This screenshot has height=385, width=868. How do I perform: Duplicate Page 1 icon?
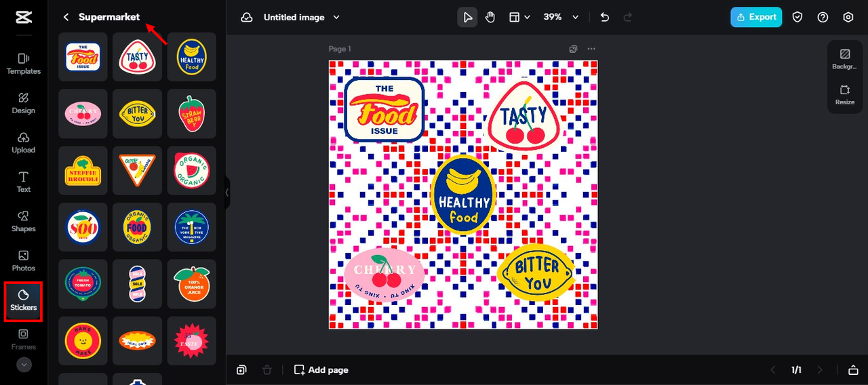tap(573, 49)
